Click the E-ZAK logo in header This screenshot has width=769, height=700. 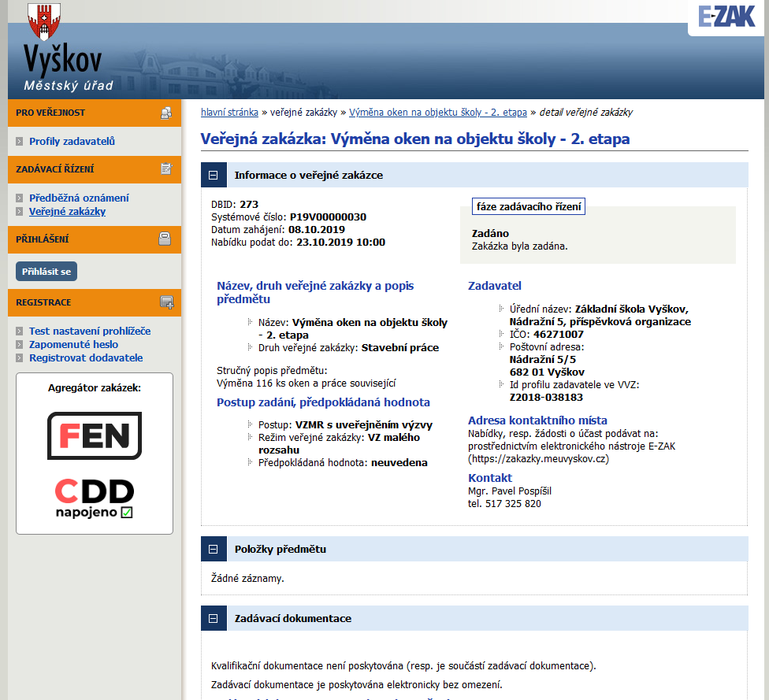coord(726,16)
